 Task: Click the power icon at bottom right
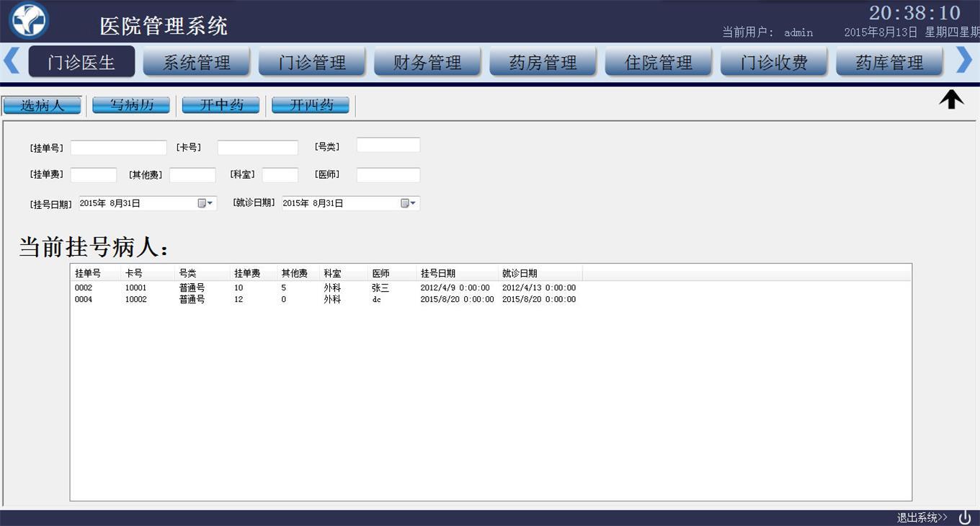(965, 517)
